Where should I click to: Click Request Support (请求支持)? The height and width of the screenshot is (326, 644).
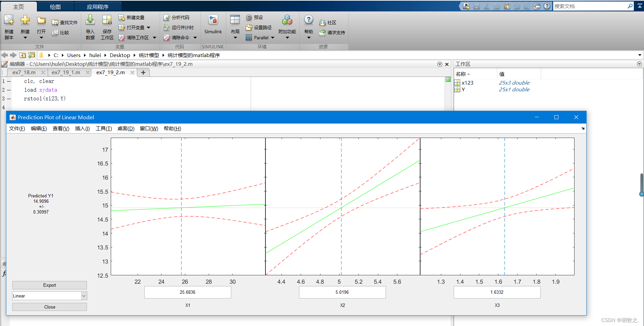point(332,33)
